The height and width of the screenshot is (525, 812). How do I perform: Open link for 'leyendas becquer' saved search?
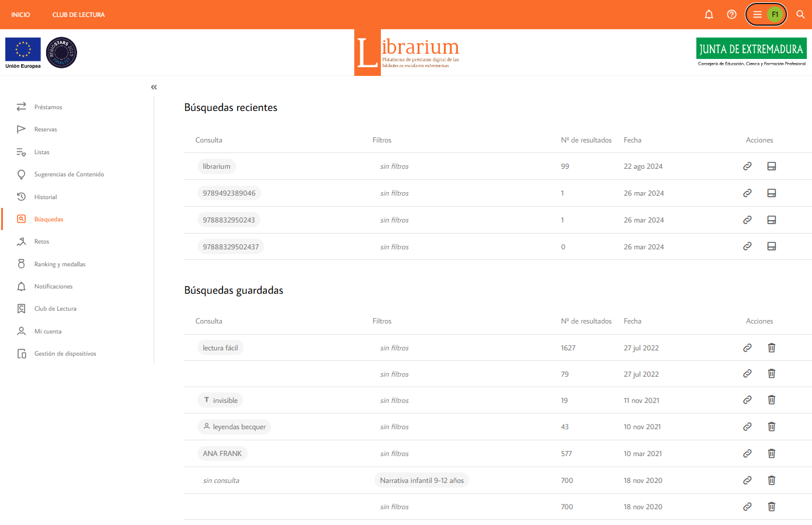pos(747,427)
